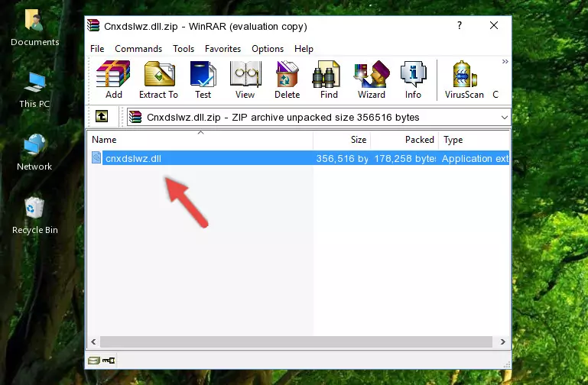Open the Options menu
The image size is (588, 385).
pyautogui.click(x=268, y=49)
